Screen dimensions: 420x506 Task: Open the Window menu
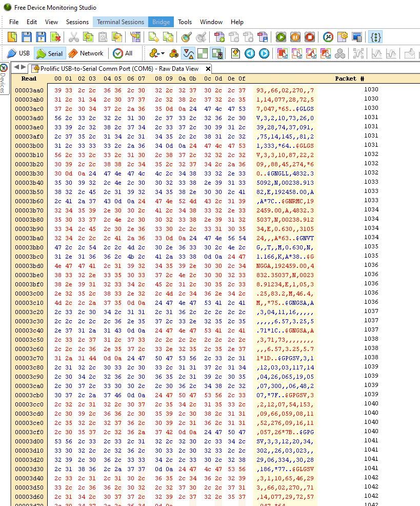click(211, 22)
